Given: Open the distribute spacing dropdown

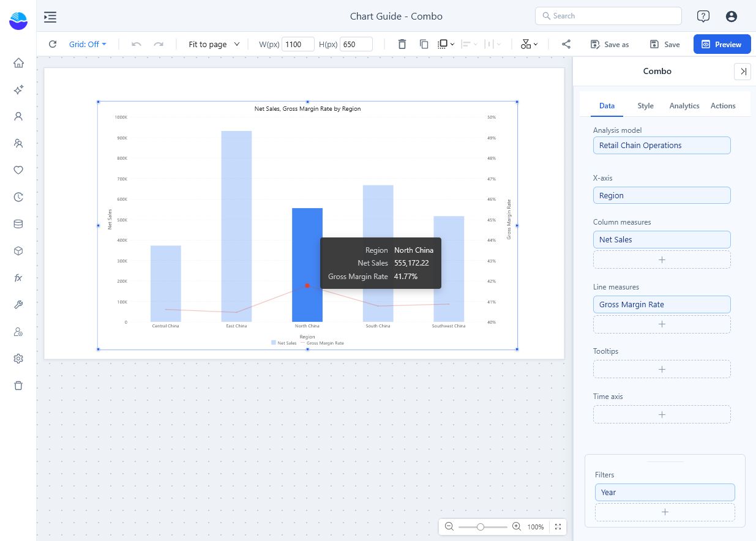Looking at the screenshot, I should click(x=493, y=44).
